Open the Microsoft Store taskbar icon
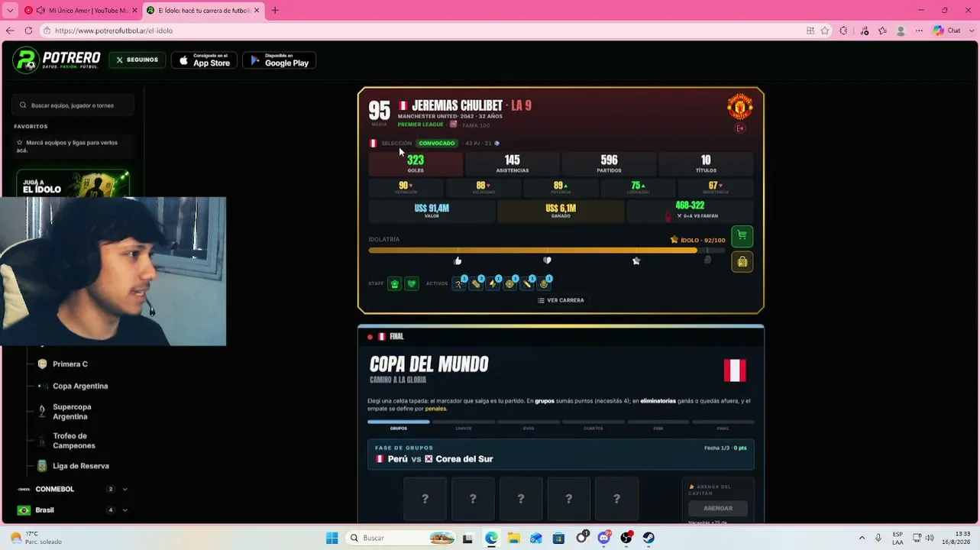Image resolution: width=980 pixels, height=550 pixels. point(558,538)
